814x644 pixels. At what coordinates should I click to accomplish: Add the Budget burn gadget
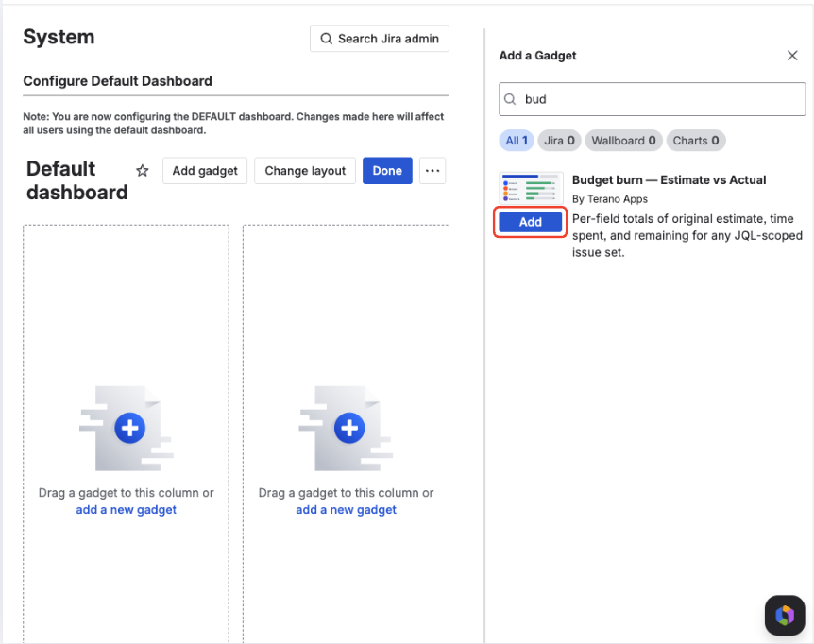click(530, 222)
